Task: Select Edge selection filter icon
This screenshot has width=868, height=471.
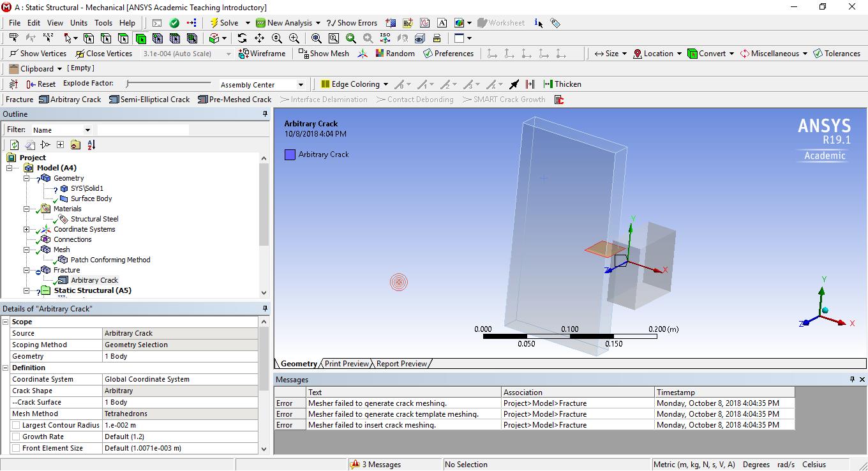Action: 106,38
